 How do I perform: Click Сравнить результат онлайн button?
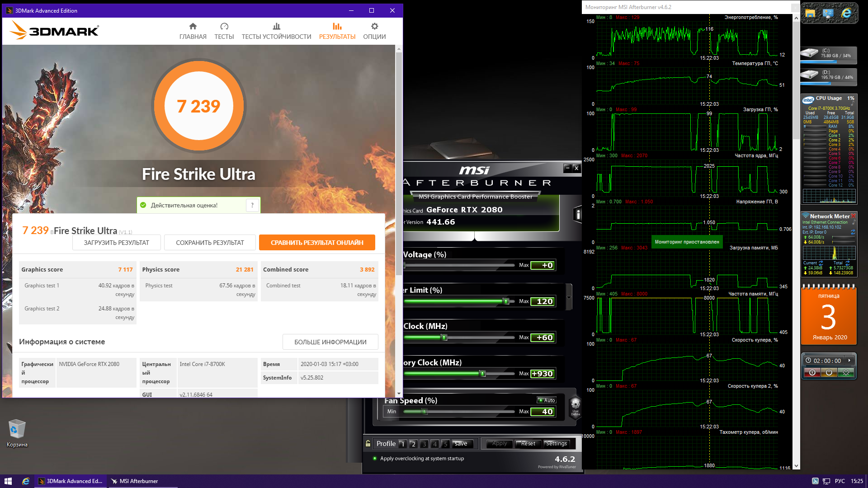click(x=317, y=243)
